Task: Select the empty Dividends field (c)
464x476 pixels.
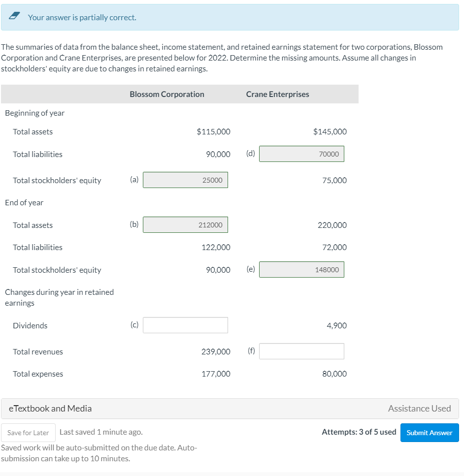Action: [x=185, y=325]
